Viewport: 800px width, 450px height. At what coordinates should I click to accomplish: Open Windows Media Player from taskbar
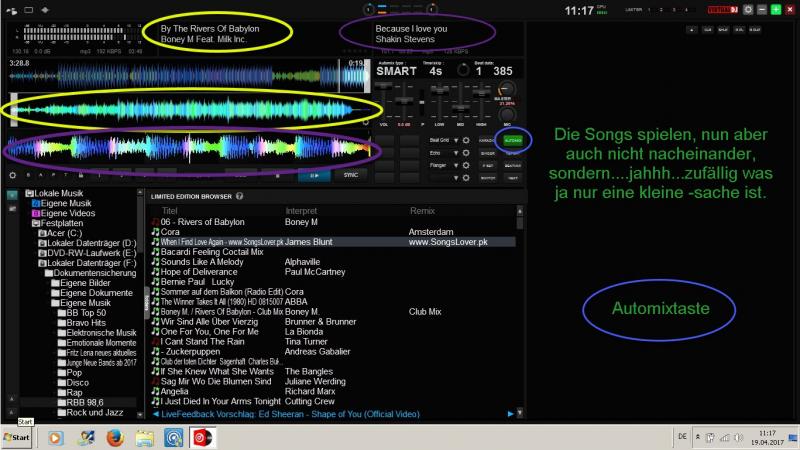[x=56, y=438]
